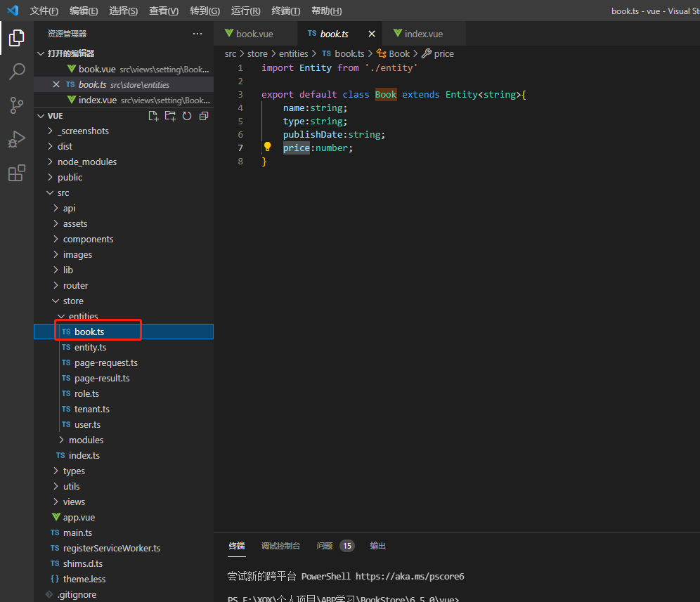Click the lightbulb quick fix icon
Viewport: 700px width, 602px height.
pos(267,148)
